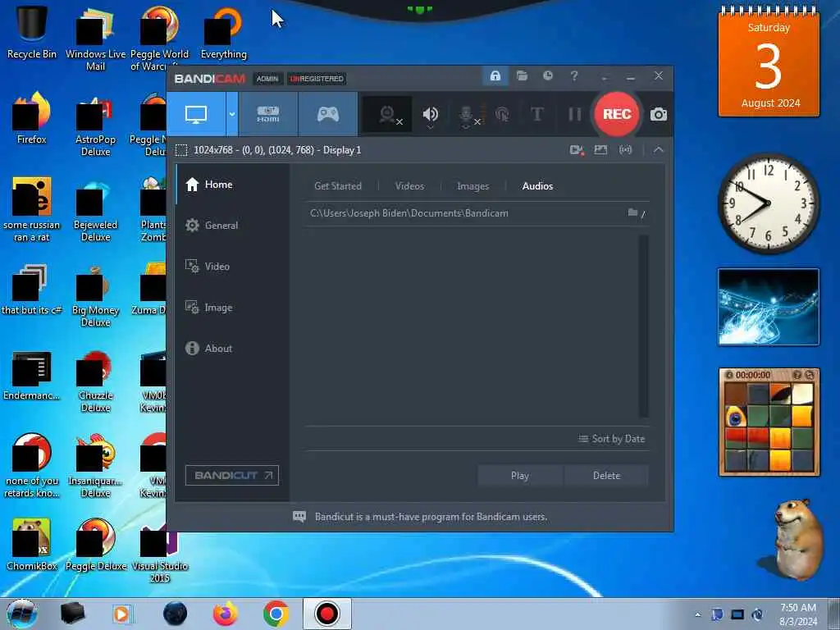Open screen recording mode dropdown arrow

click(232, 114)
